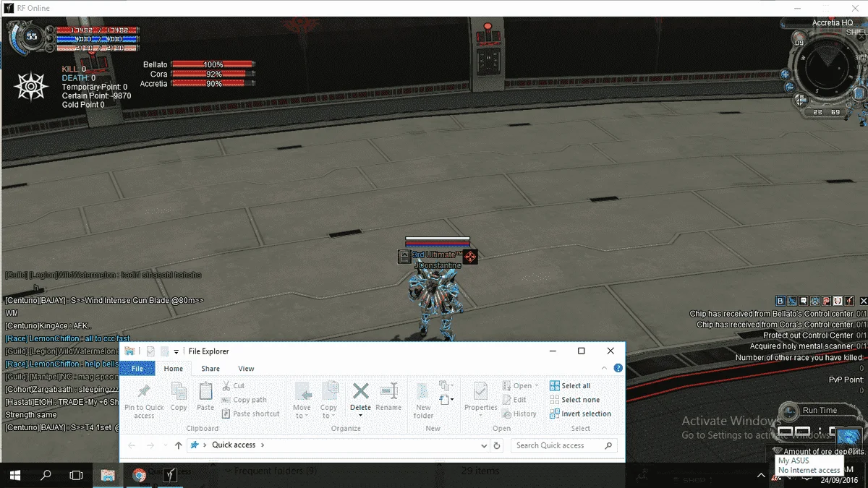Click the taskbar search magnifier icon
The image size is (868, 488).
[46, 476]
